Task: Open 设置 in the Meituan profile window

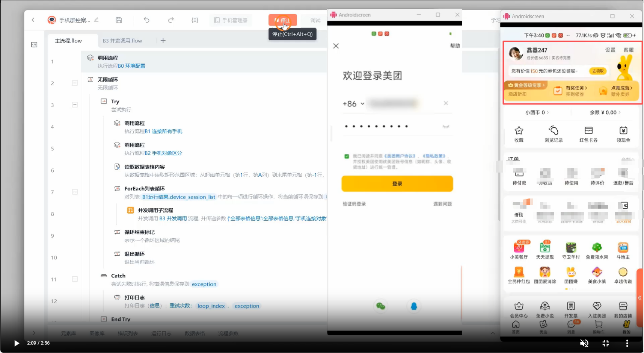Action: click(x=610, y=50)
